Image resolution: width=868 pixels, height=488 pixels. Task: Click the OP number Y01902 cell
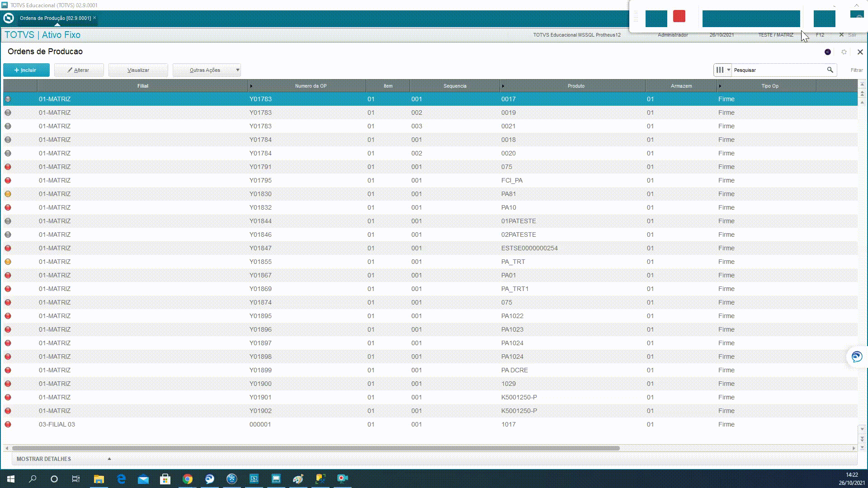tap(260, 411)
